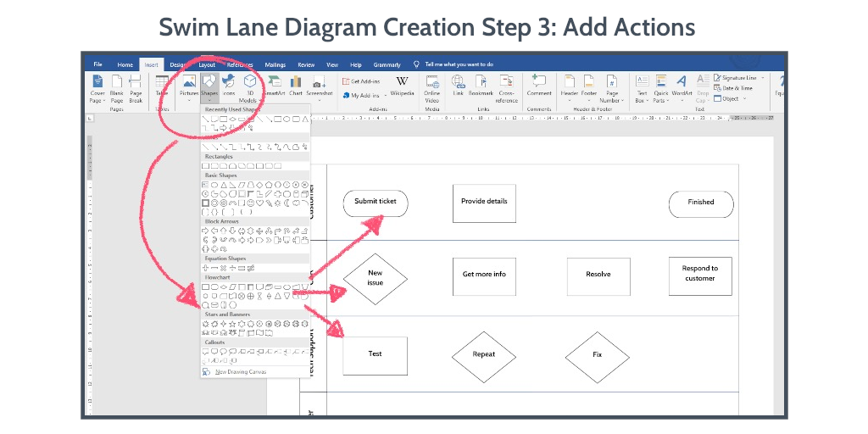Select the Resolve box
This screenshot has height=434, width=868.
(x=598, y=276)
